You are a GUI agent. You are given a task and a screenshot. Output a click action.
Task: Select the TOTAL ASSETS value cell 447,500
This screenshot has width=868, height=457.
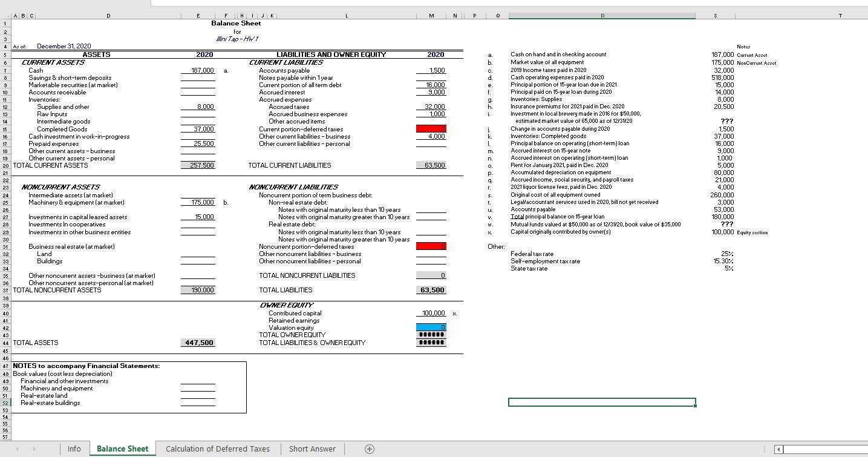(x=198, y=342)
